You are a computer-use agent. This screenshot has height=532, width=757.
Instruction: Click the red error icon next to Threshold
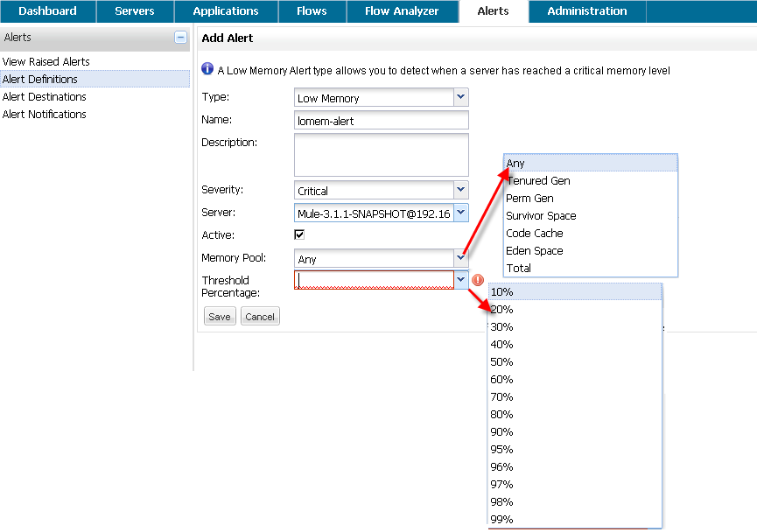click(477, 280)
